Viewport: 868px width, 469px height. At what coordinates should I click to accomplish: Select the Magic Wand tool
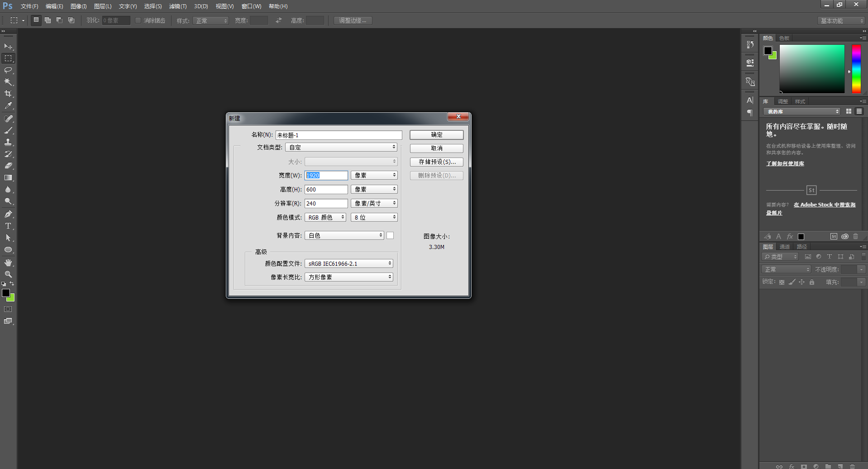8,82
